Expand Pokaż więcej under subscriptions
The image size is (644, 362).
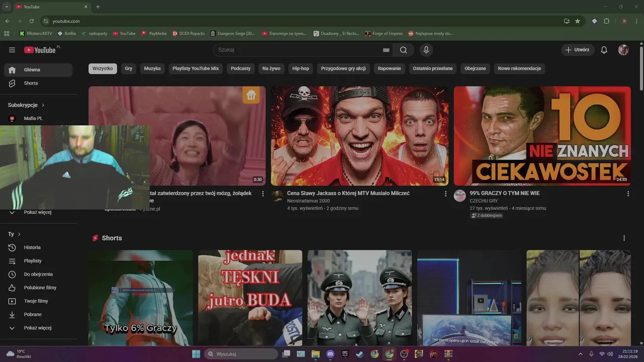point(38,212)
